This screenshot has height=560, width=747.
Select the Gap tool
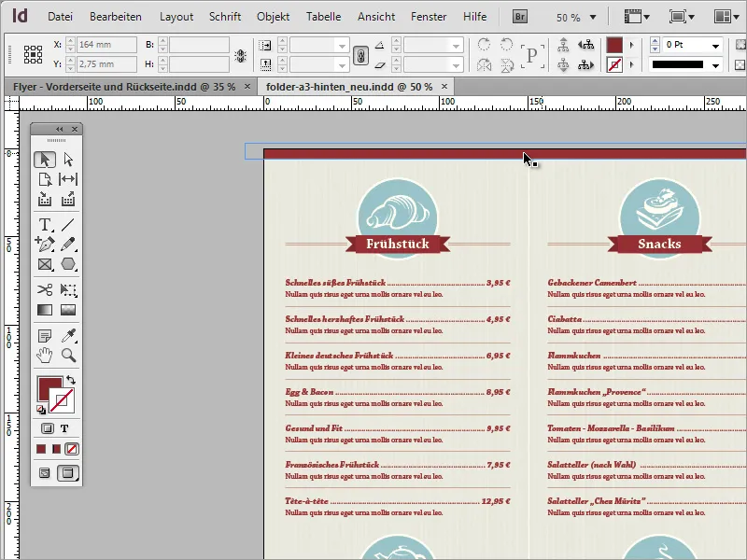[68, 179]
